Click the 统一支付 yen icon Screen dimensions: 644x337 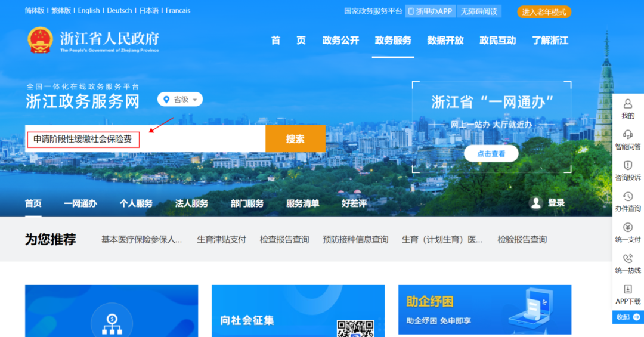click(x=627, y=227)
